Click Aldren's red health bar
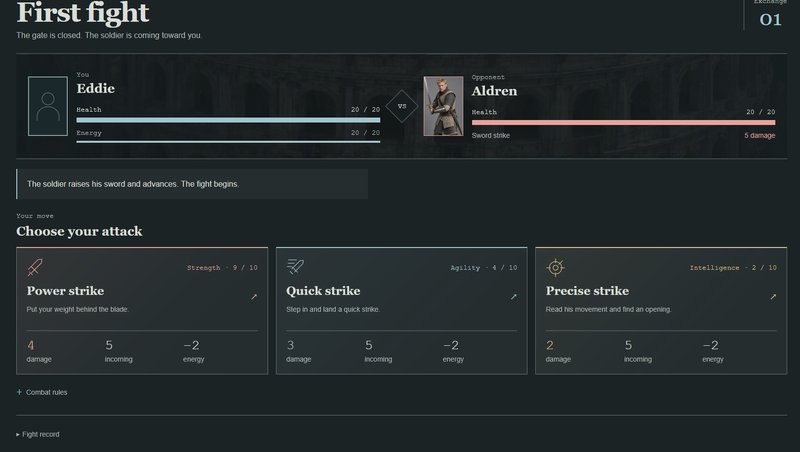800x452 pixels. tap(623, 122)
